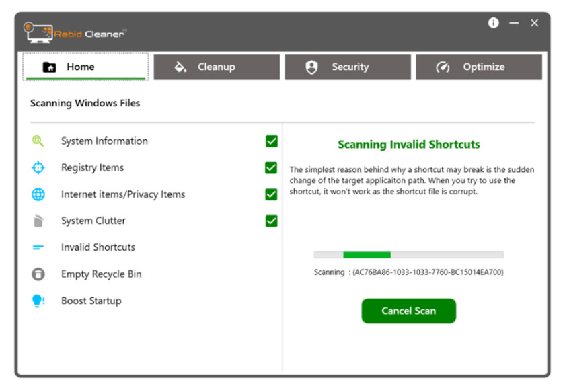Screen dimensions: 565x392
Task: Click the Internet items globe icon
Action: (x=38, y=194)
